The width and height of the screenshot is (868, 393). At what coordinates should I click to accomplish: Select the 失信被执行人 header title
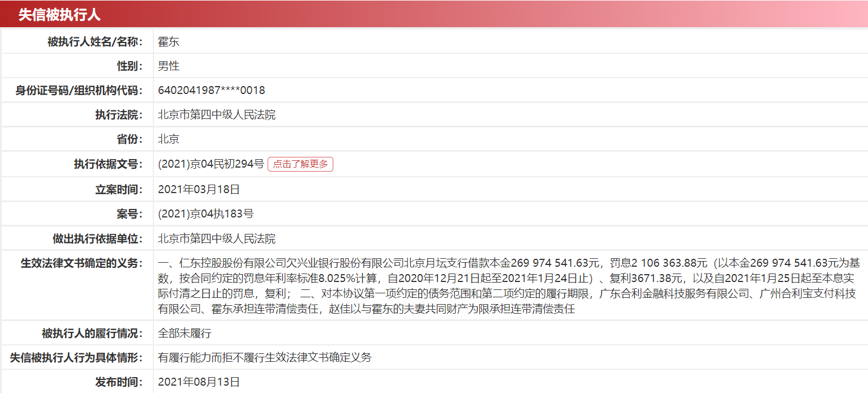coord(59,15)
